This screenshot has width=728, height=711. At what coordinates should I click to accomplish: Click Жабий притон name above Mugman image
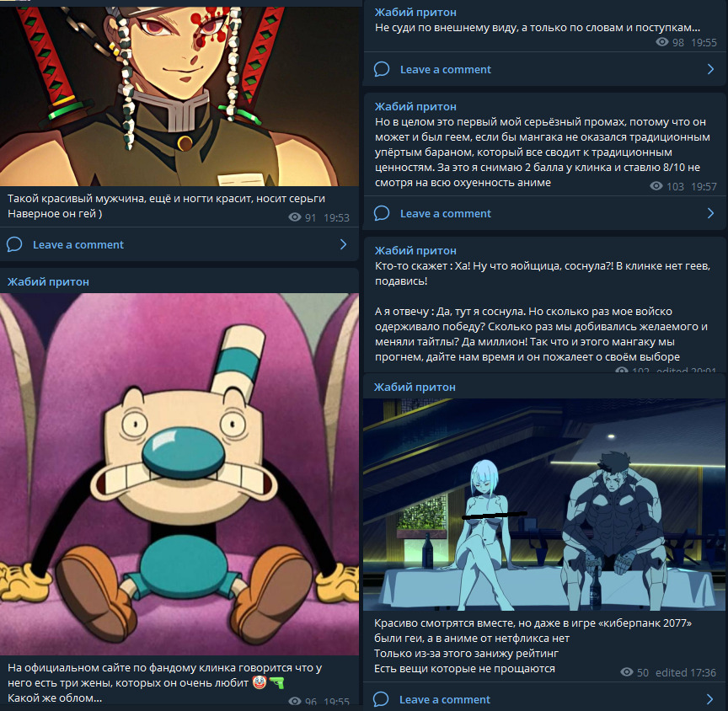[x=48, y=281]
